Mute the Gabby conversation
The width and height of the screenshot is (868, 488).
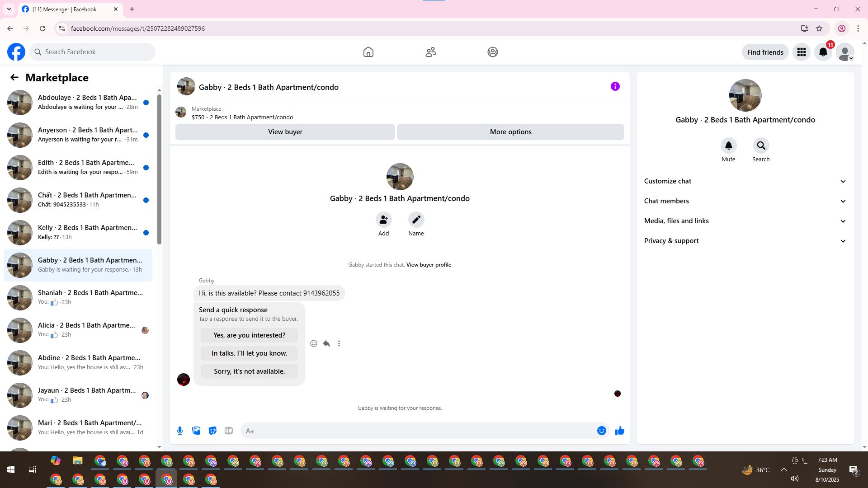click(x=728, y=145)
